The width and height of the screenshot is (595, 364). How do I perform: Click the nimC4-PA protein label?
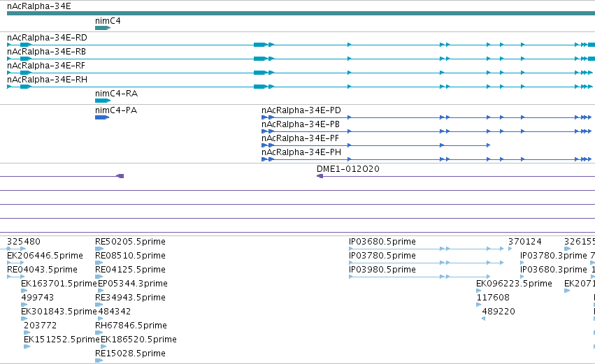tap(116, 110)
